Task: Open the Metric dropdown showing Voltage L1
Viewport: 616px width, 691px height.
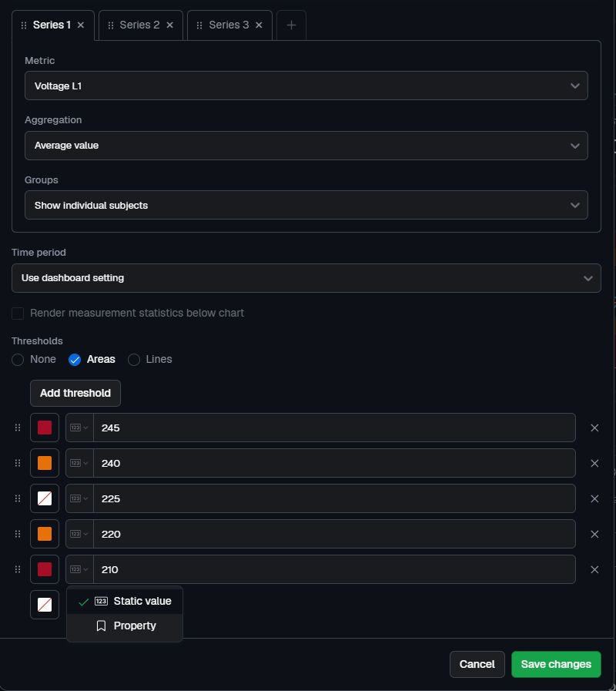Action: (306, 86)
